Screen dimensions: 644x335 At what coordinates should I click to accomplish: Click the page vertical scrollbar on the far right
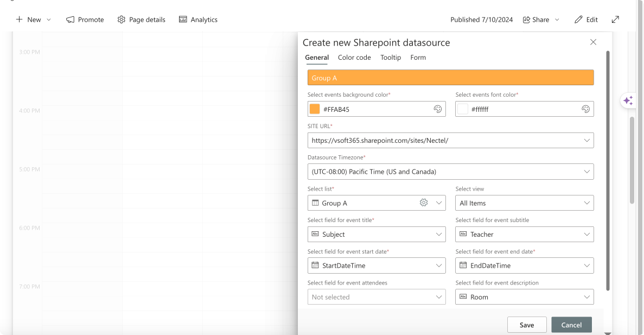632,160
